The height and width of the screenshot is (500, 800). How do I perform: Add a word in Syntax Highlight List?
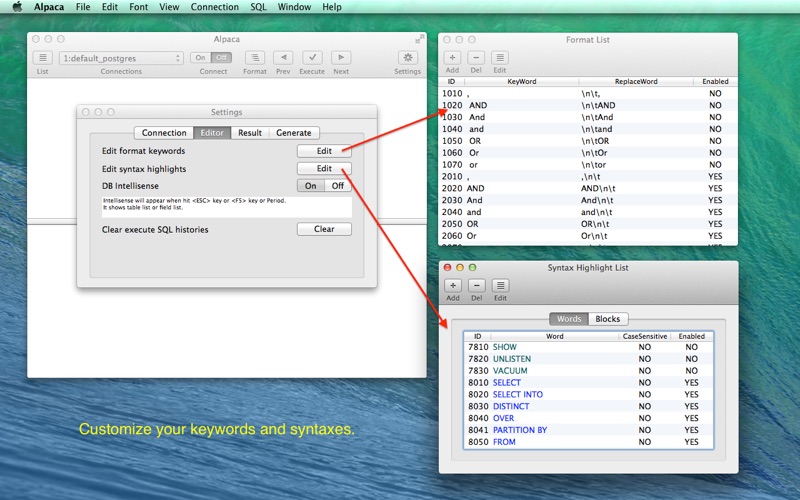tap(453, 286)
